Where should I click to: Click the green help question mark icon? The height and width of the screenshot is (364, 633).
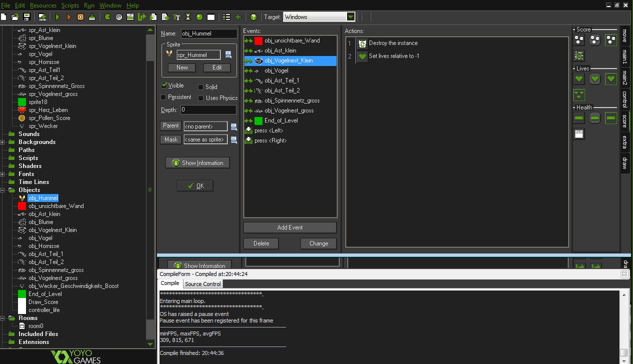point(253,17)
